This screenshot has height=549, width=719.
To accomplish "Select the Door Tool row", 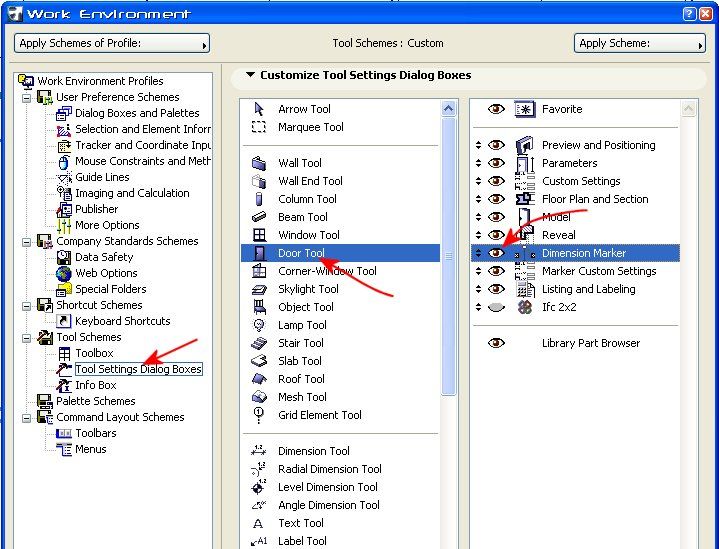I will tap(340, 253).
